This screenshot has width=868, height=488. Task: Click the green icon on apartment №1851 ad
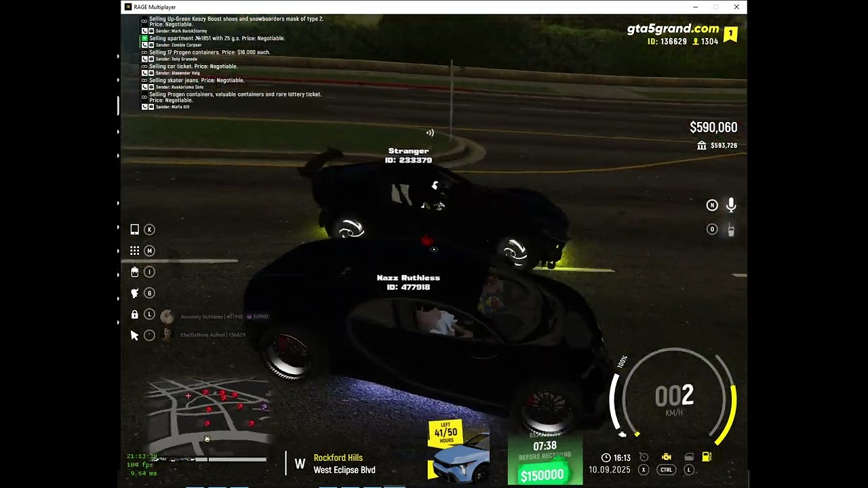[x=144, y=39]
